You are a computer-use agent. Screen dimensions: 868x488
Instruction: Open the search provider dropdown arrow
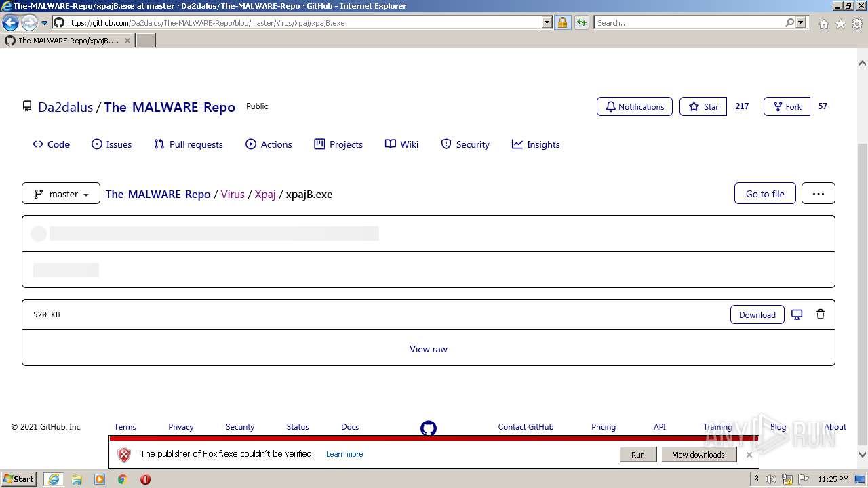point(801,23)
